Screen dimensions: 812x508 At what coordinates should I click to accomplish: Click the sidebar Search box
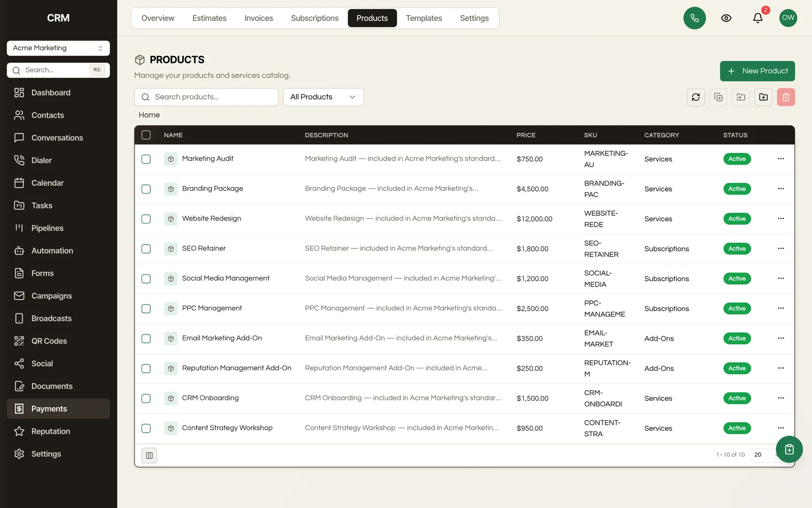pyautogui.click(x=58, y=70)
